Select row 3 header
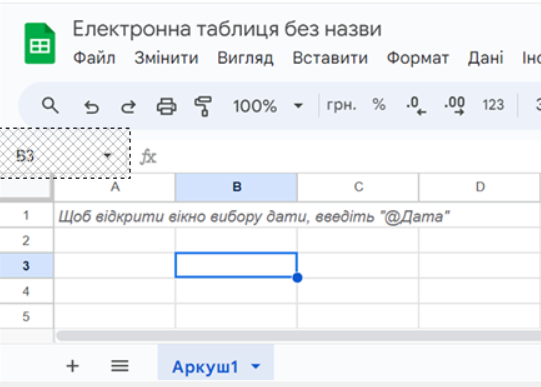Image resolution: width=541 pixels, height=387 pixels. click(26, 266)
